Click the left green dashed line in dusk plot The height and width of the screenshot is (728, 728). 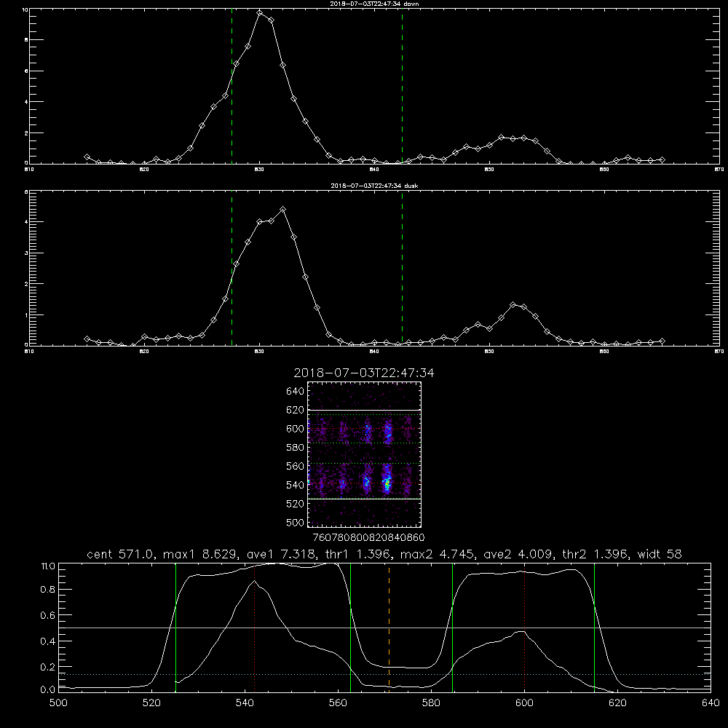click(232, 269)
